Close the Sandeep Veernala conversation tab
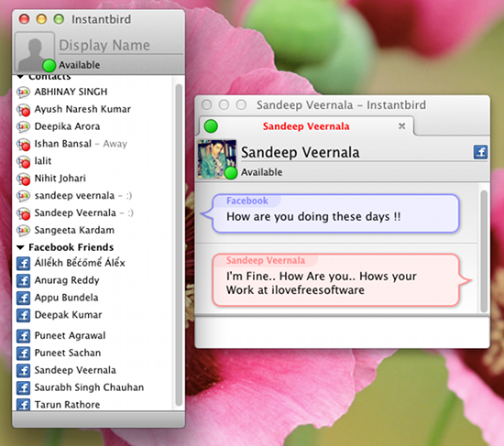 401,126
